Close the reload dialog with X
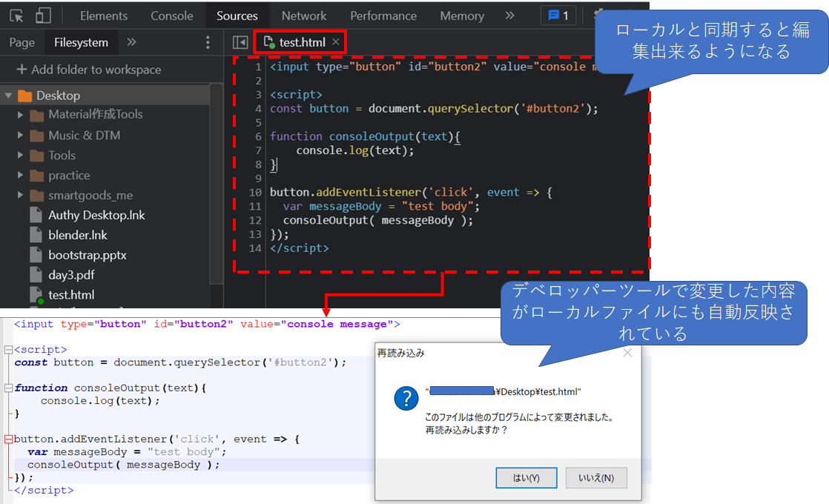Image resolution: width=829 pixels, height=504 pixels. (x=627, y=354)
